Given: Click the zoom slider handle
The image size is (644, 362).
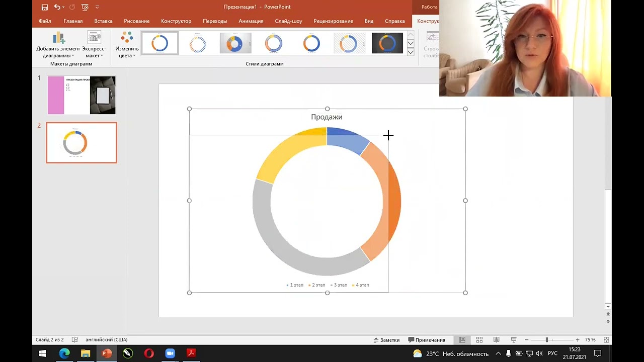Looking at the screenshot, I should click(547, 340).
